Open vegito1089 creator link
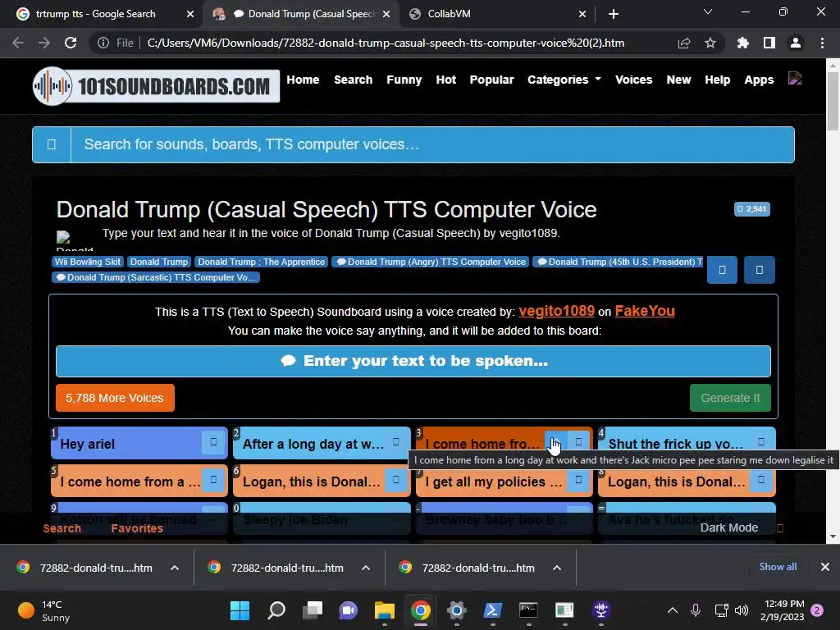 point(557,311)
